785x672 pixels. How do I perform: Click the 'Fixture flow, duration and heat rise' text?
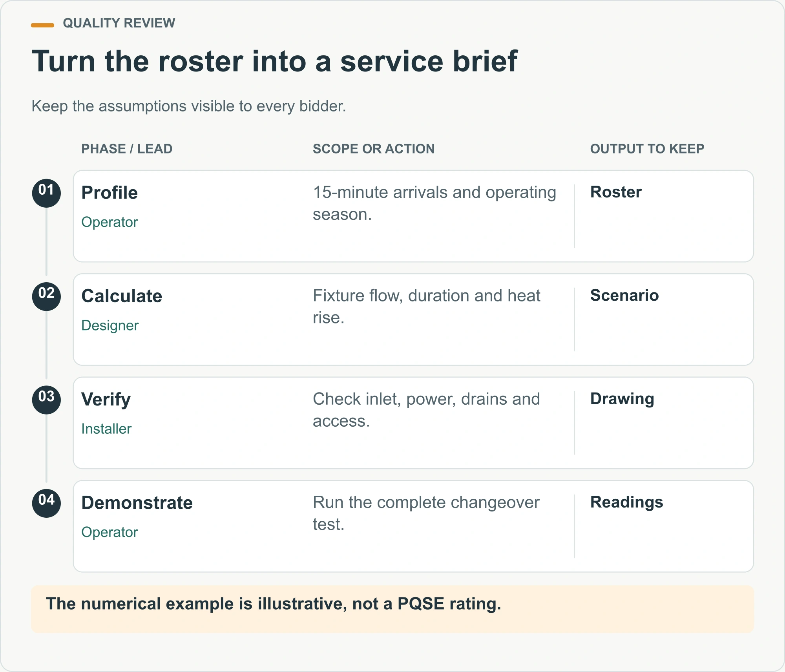(x=427, y=307)
